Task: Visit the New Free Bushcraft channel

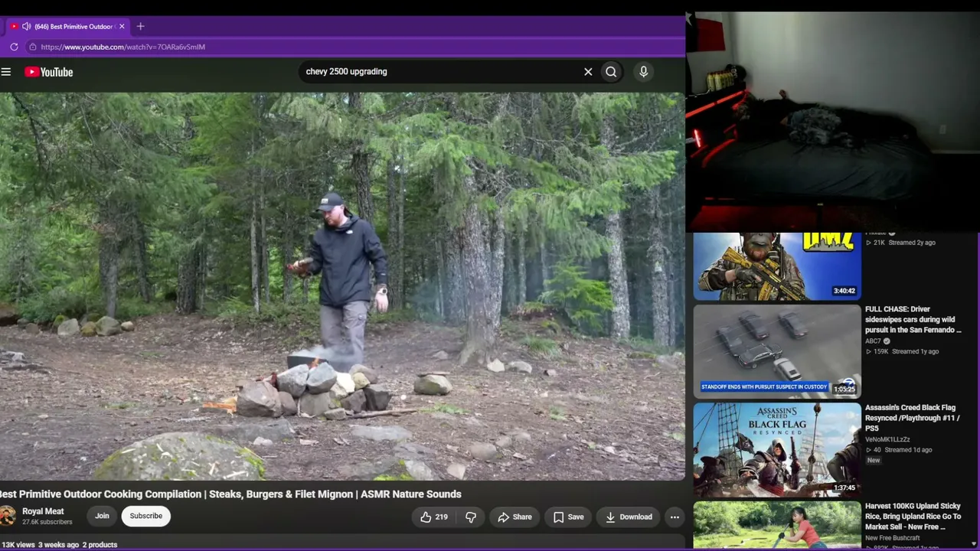Action: click(x=892, y=538)
